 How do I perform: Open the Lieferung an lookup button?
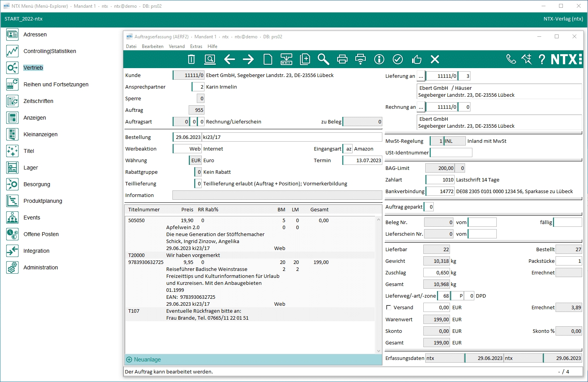coord(421,76)
